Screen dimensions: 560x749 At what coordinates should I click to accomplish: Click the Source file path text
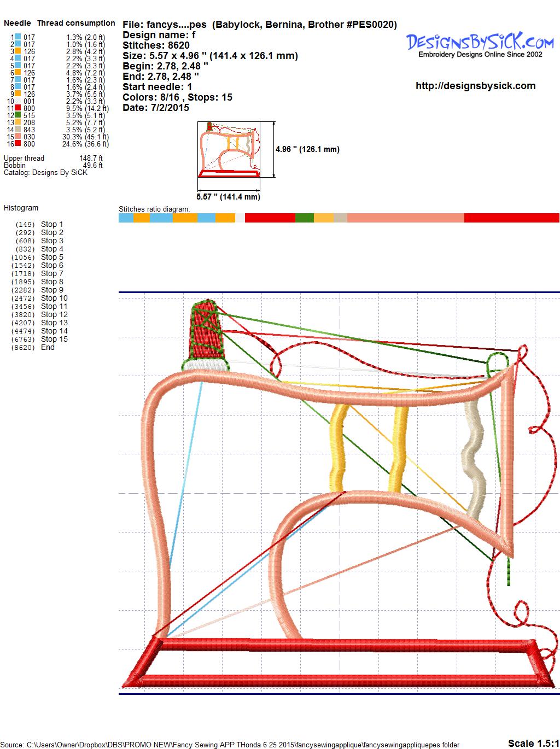230,745
